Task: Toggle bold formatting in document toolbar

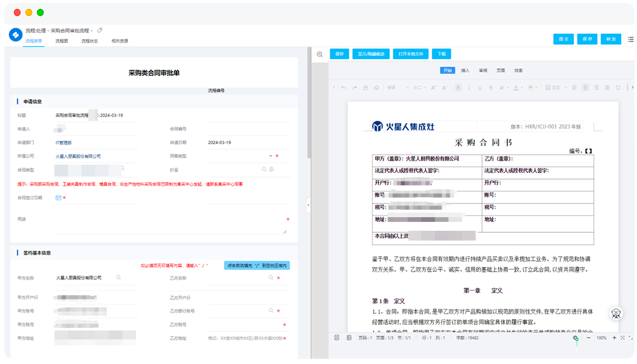Action: [x=458, y=88]
